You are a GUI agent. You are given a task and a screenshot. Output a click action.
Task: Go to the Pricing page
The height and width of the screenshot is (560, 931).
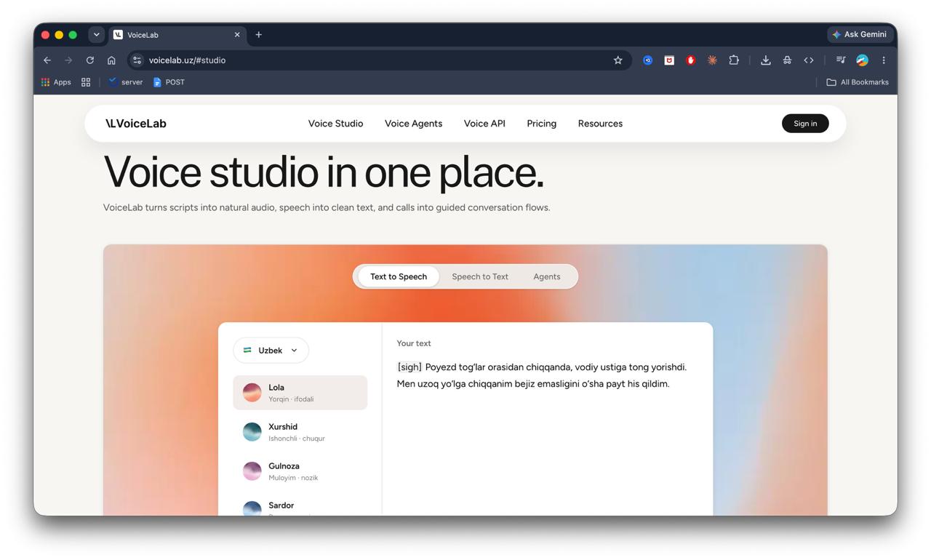(542, 124)
